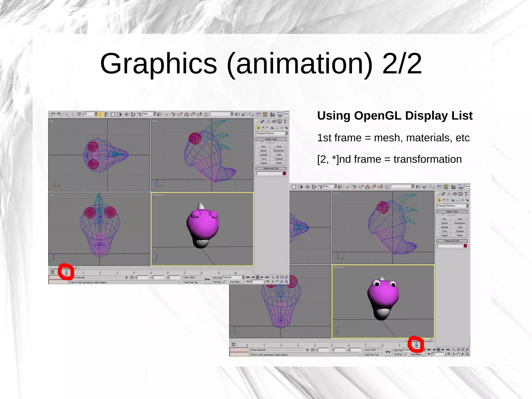Click Set Keys large key icon in upper-left window
This screenshot has height=399, width=532.
207,280
